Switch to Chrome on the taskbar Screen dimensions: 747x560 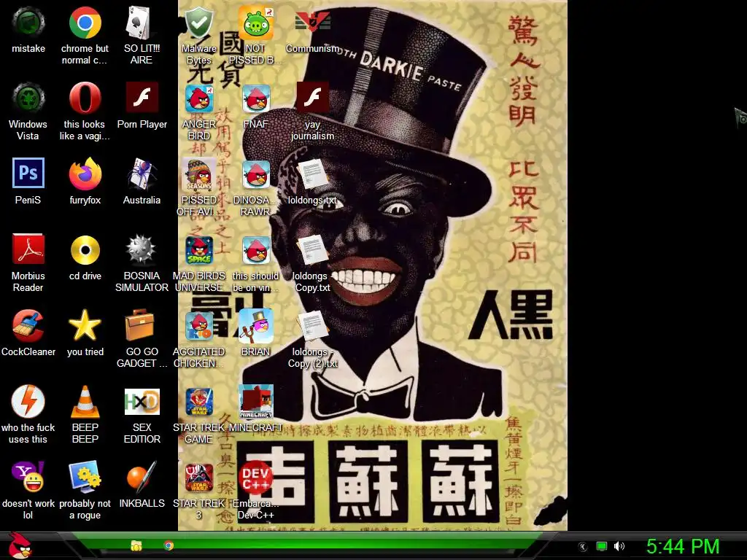click(169, 545)
